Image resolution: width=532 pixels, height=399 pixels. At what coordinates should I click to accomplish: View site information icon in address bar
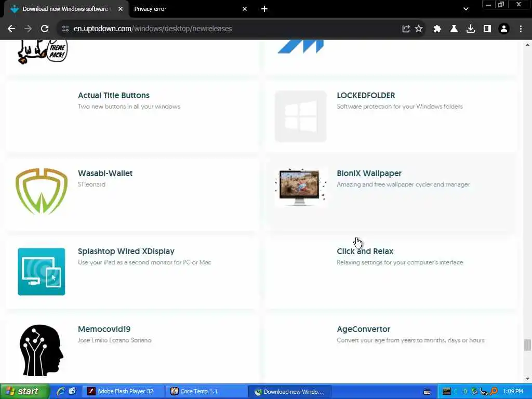(65, 29)
